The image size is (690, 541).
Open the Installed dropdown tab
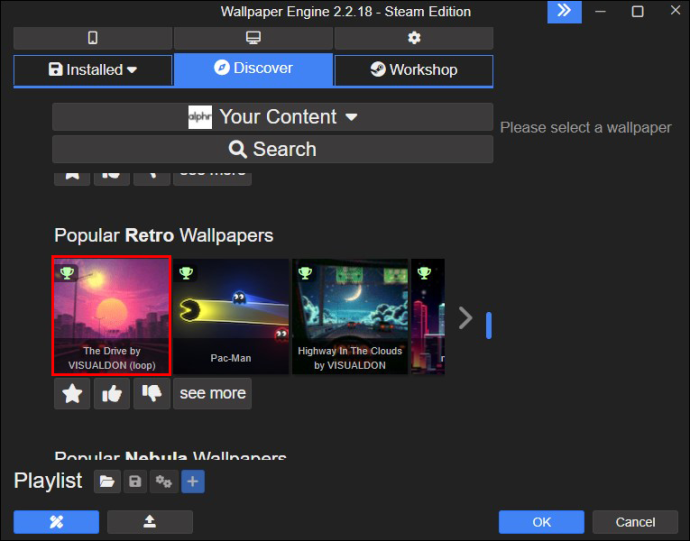[92, 70]
